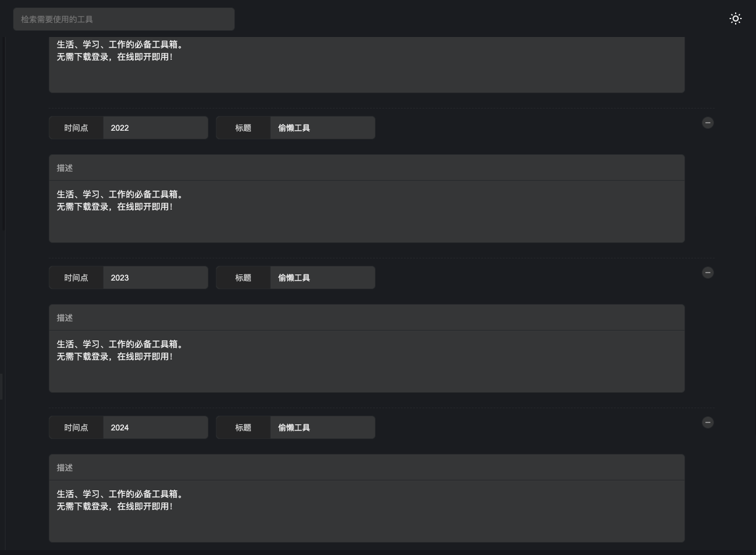Image resolution: width=756 pixels, height=555 pixels.
Task: Click the 标题 field showing 偷懒工具 for 2023
Action: [x=322, y=277]
